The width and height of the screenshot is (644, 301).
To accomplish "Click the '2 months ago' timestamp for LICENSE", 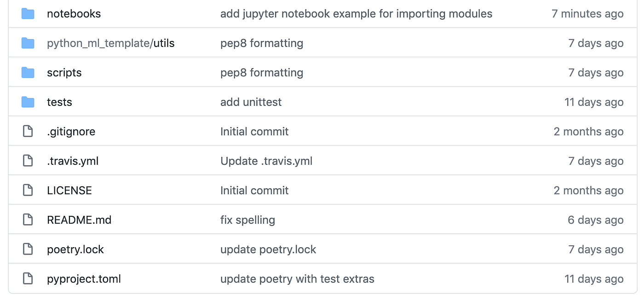I will click(x=588, y=190).
